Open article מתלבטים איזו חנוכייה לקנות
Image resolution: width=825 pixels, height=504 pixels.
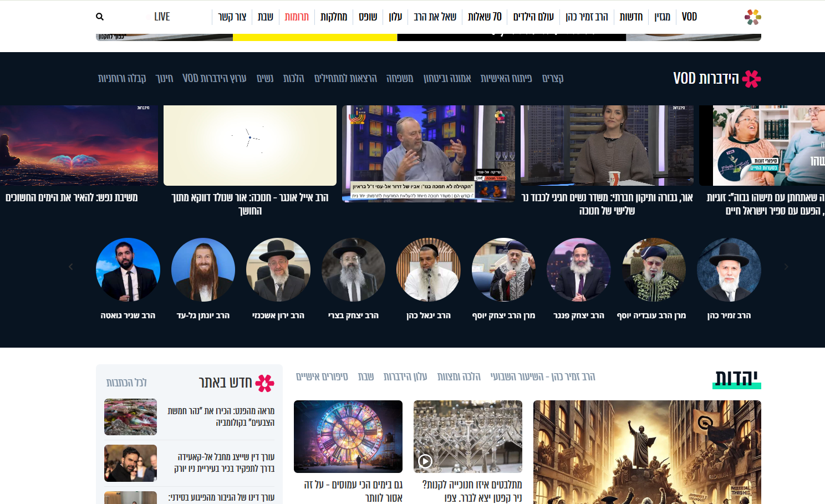click(x=472, y=491)
